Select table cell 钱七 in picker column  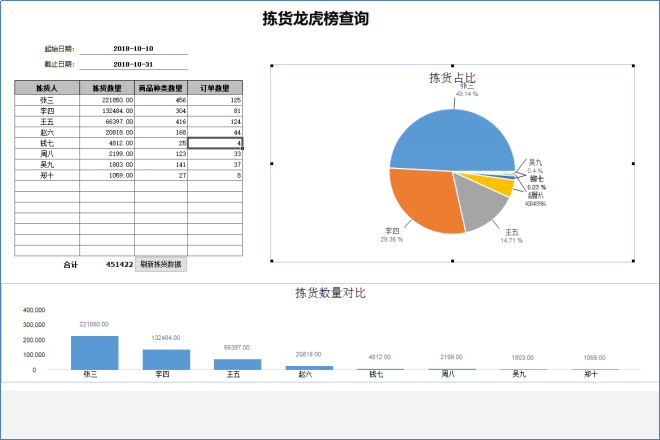click(x=47, y=143)
